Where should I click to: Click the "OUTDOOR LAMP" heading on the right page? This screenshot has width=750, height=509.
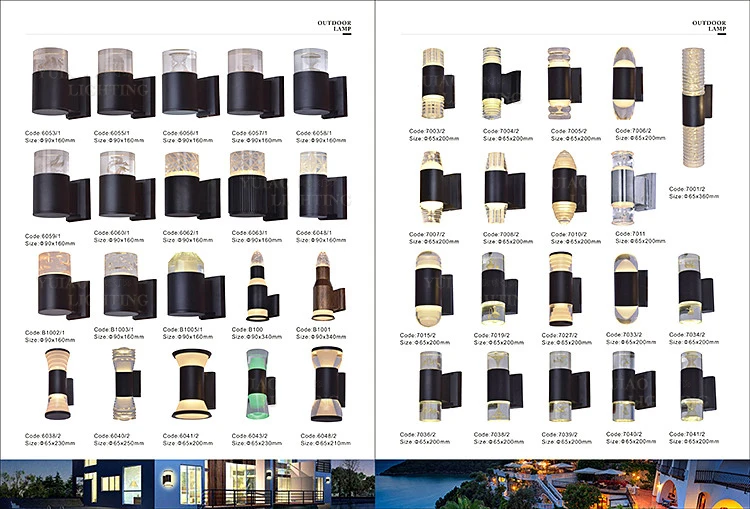click(709, 26)
